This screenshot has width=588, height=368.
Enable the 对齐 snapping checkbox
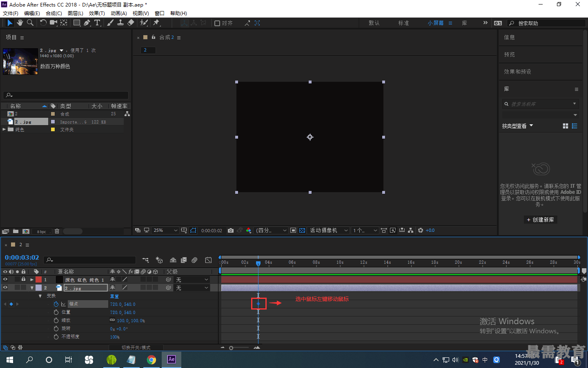(217, 23)
